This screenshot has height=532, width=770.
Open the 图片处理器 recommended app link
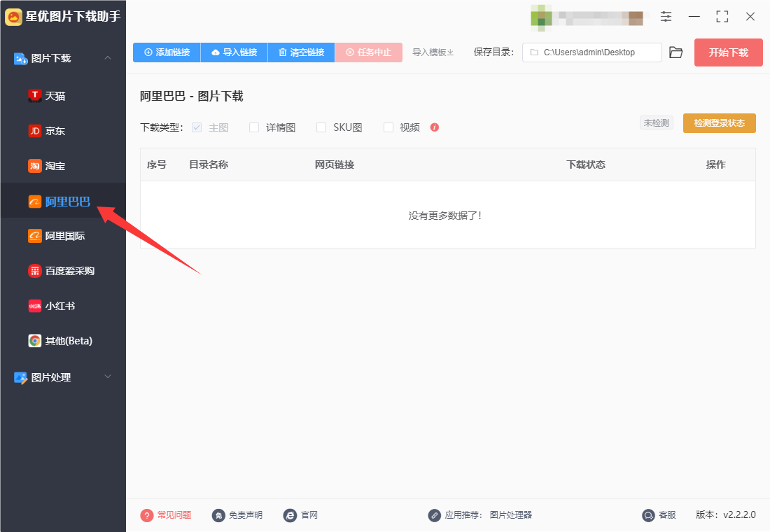pyautogui.click(x=511, y=514)
